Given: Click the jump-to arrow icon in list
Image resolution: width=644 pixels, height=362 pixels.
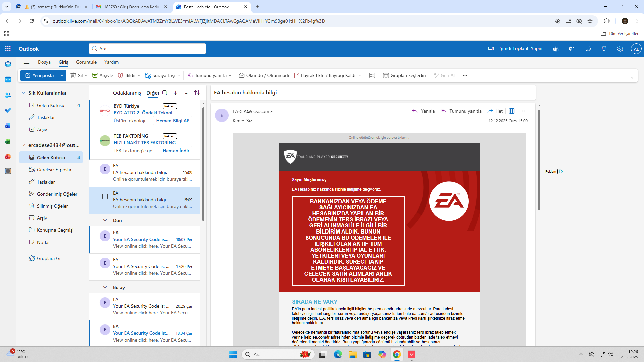Looking at the screenshot, I should [x=176, y=93].
